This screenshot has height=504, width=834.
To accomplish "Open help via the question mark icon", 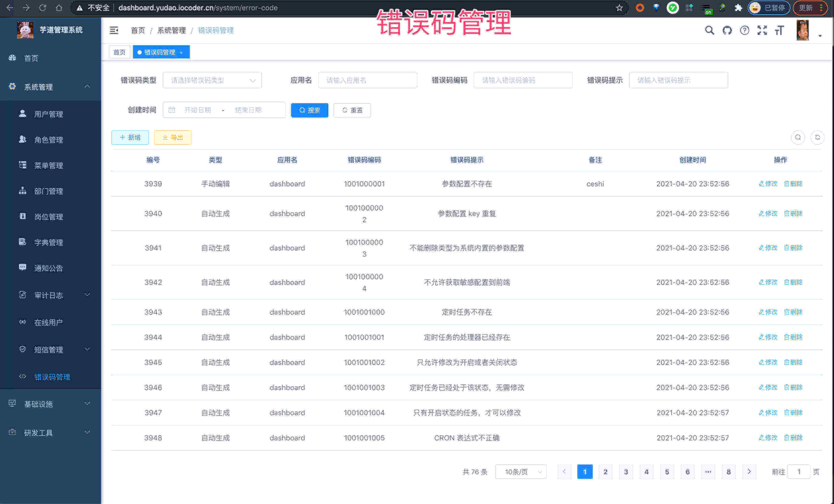I will [x=745, y=30].
